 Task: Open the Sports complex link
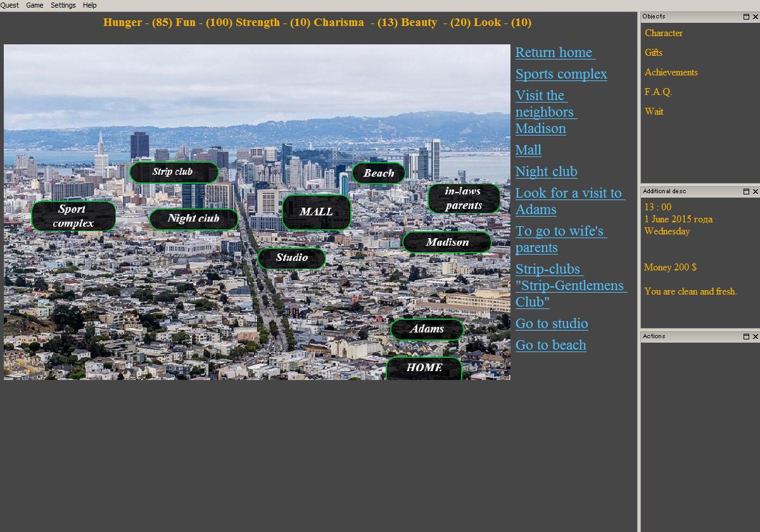(x=561, y=74)
